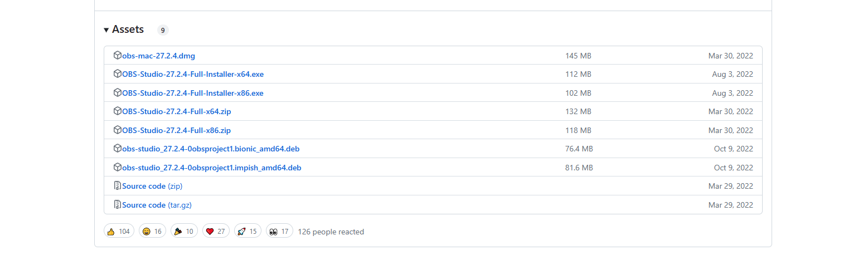Click the package icon beside obs-mac-27.2.4.dmg
The height and width of the screenshot is (260, 868).
118,56
